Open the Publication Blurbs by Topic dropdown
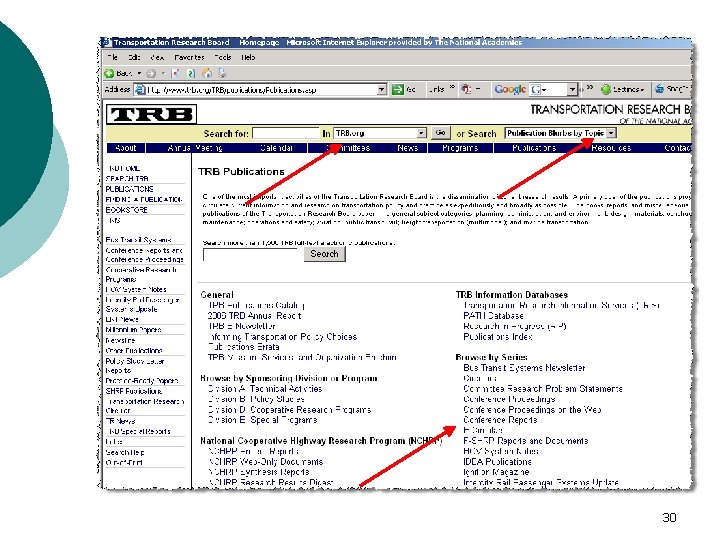Viewport: 720px width, 540px height. click(611, 133)
